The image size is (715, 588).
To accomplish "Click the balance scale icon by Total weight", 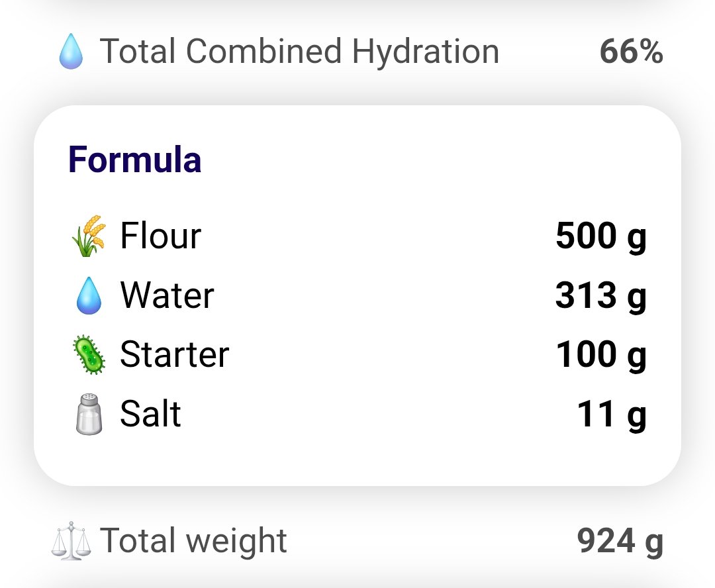I will point(71,540).
